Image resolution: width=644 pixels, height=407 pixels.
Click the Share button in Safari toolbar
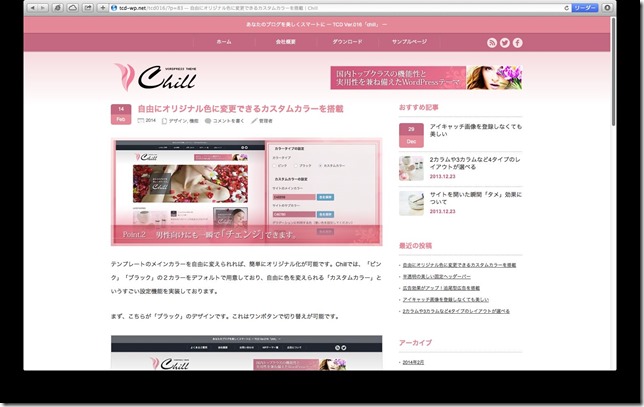pos(88,8)
